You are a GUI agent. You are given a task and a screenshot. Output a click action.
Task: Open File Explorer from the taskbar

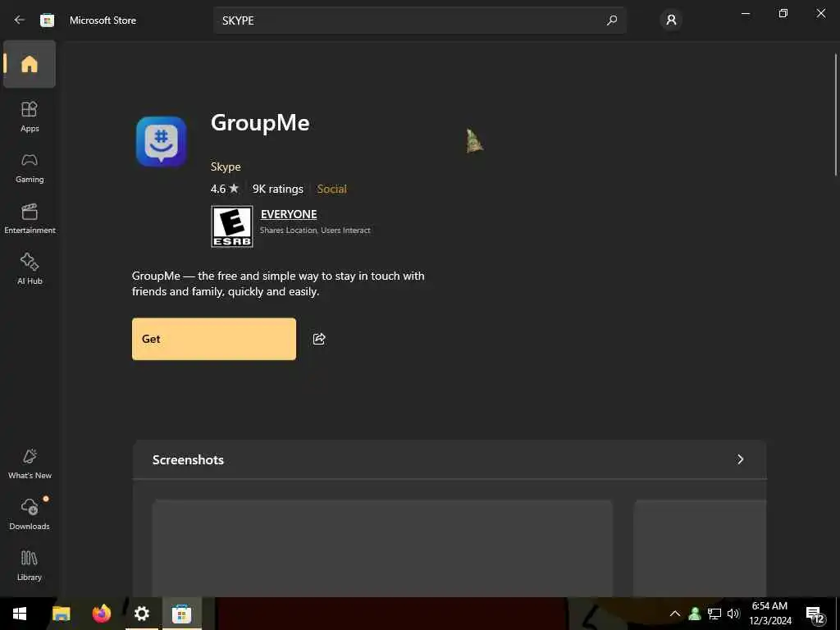click(61, 614)
